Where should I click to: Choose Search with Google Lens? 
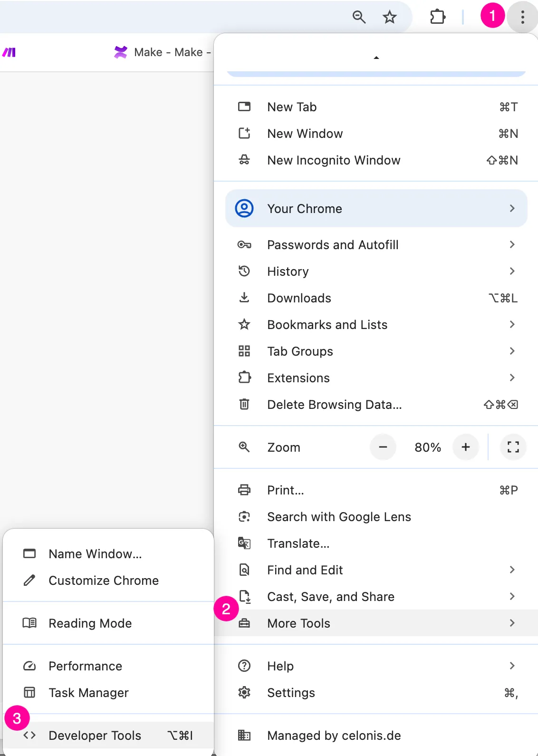(376, 517)
